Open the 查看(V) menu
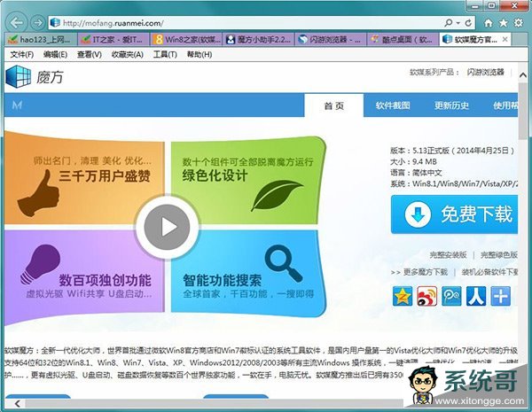 coord(90,55)
